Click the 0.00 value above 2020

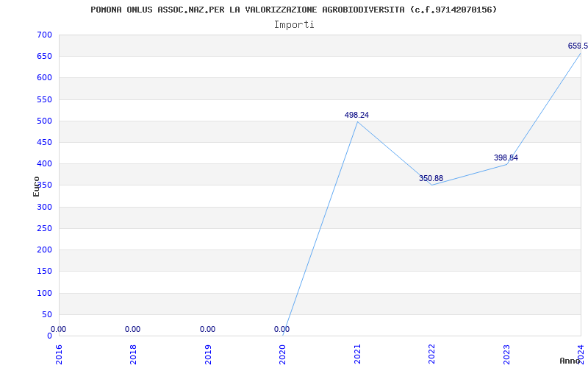282,329
